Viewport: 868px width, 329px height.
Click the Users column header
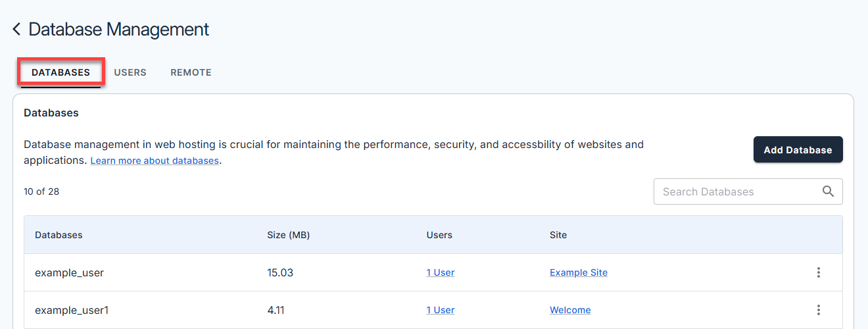[x=439, y=235]
